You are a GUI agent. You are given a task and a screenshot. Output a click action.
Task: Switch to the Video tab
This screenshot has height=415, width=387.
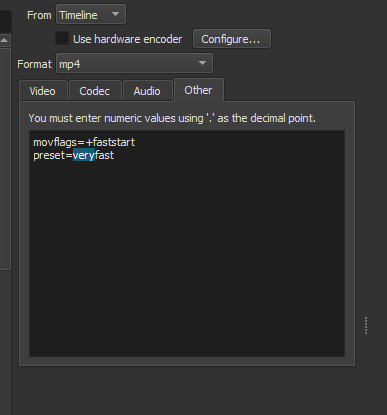click(x=43, y=91)
